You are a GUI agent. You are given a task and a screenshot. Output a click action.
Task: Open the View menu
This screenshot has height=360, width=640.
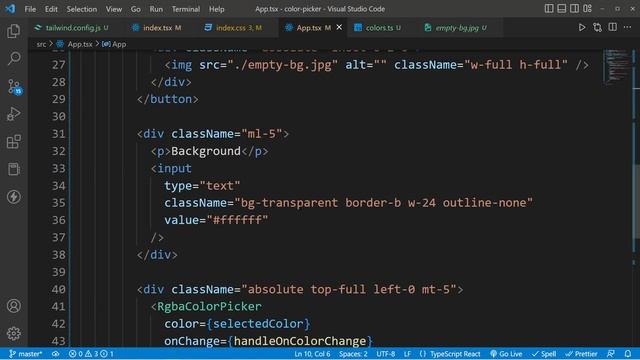[114, 9]
